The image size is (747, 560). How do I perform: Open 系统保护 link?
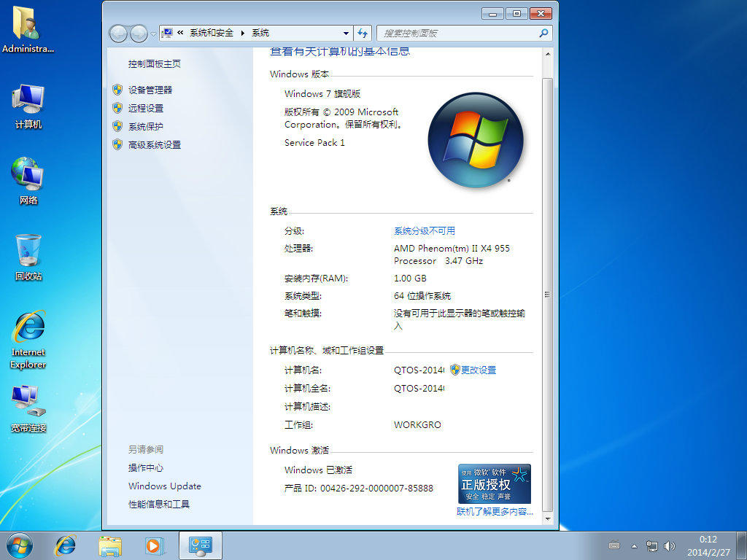click(146, 126)
